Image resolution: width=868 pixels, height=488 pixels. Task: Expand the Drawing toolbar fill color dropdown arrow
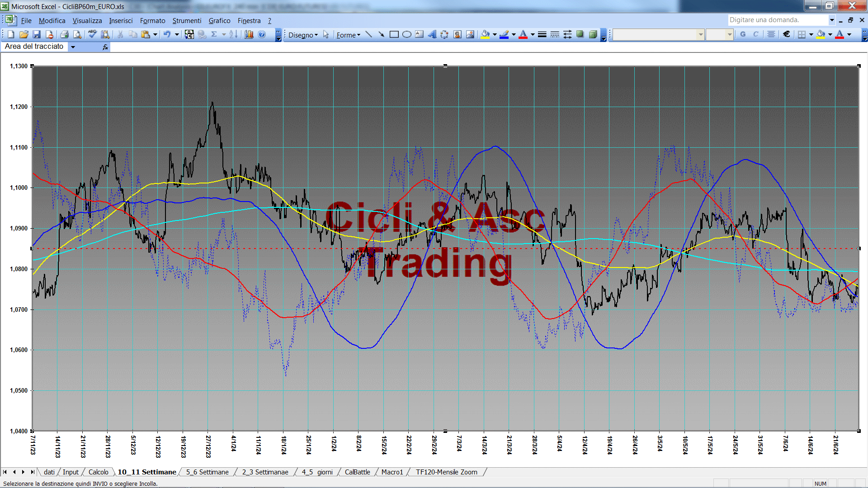(x=495, y=34)
